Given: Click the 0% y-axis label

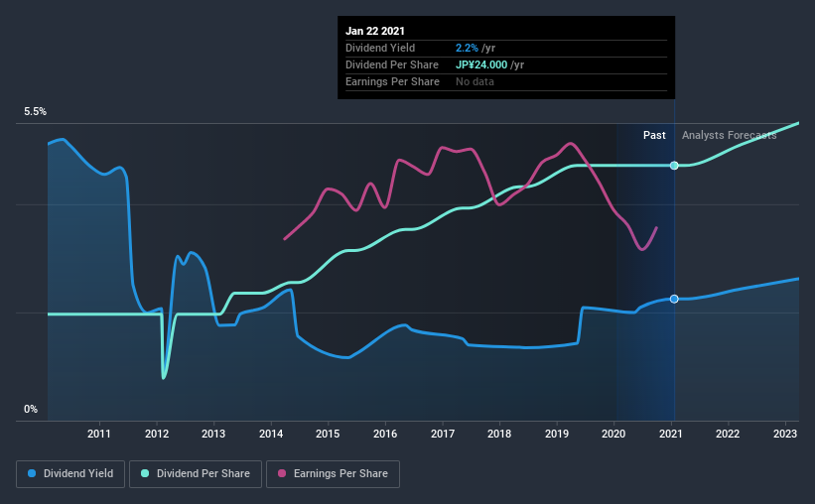Looking at the screenshot, I should [x=31, y=410].
